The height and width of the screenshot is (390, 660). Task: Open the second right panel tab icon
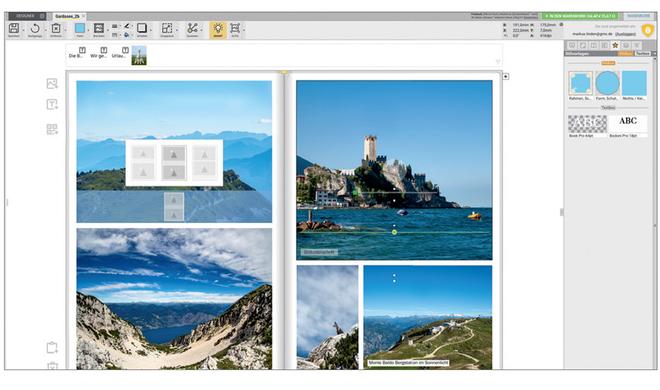point(583,45)
